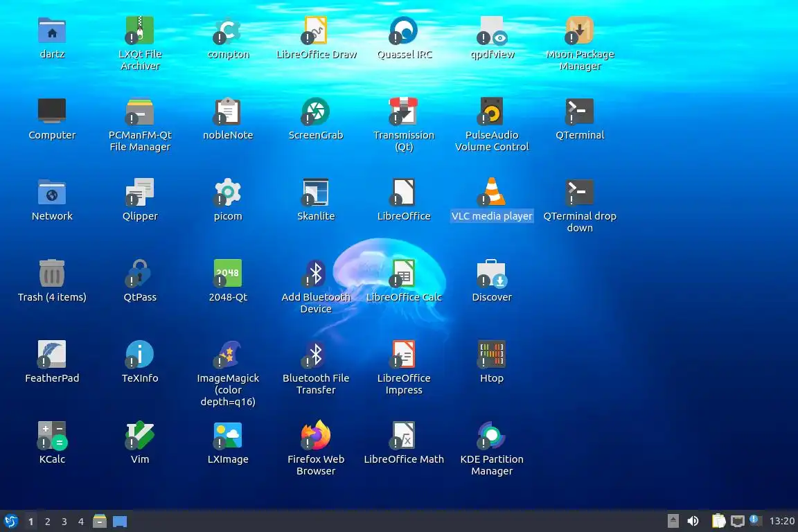Open LibreOffice Impress icon
The width and height of the screenshot is (798, 532).
tap(404, 355)
